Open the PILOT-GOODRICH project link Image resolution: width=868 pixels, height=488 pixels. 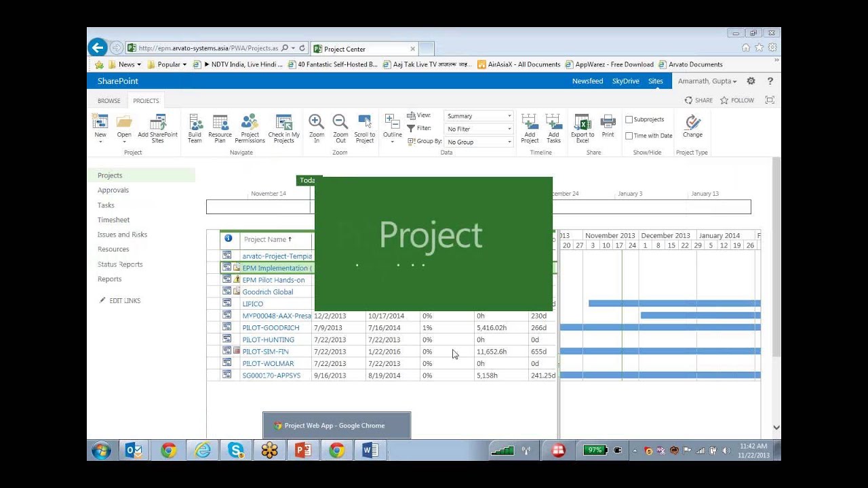[271, 328]
